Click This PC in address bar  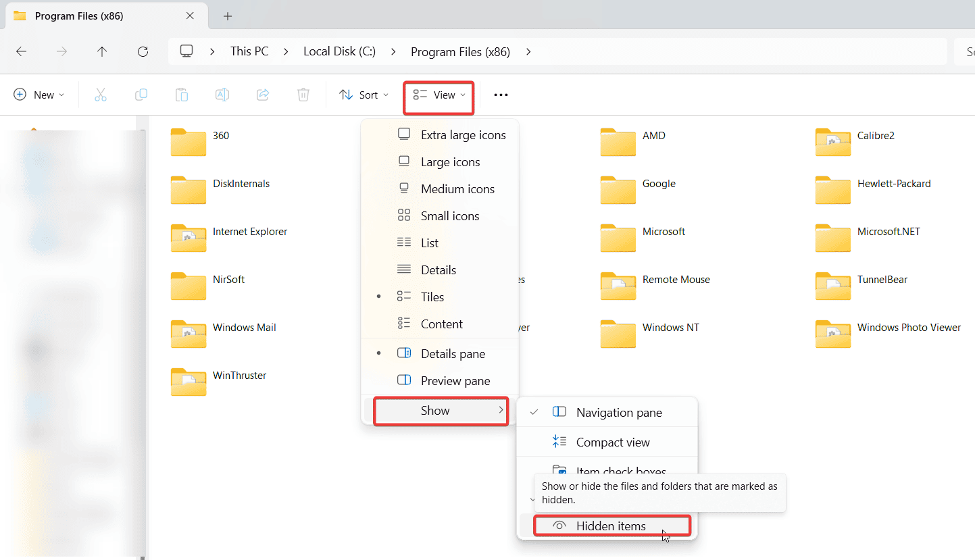click(x=249, y=51)
